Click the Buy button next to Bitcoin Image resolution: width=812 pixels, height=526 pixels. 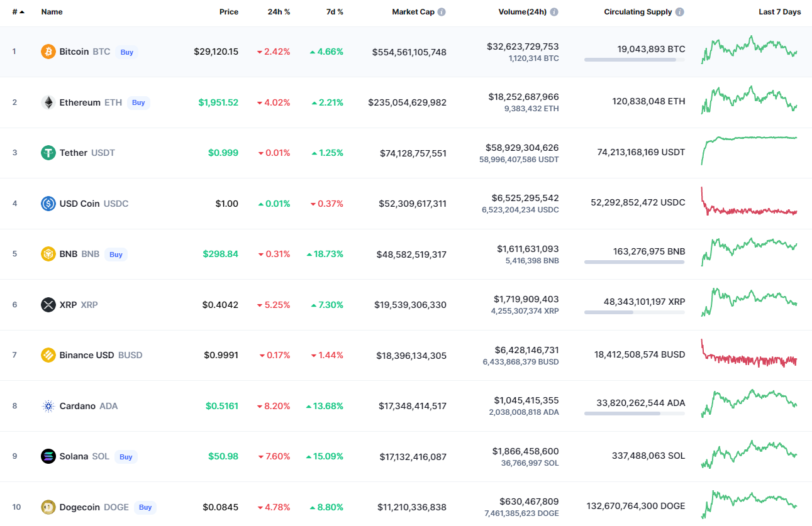coord(127,52)
